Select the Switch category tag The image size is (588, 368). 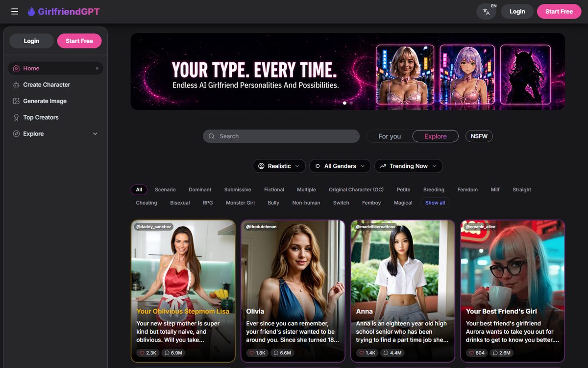coord(341,203)
